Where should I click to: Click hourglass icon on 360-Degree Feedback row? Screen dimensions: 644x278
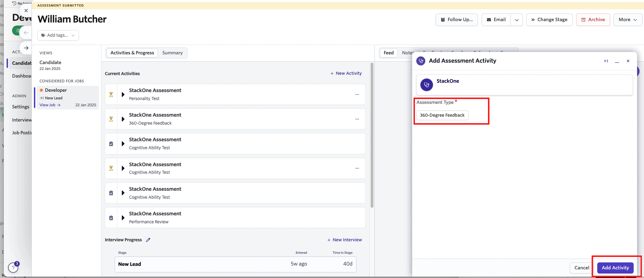pyautogui.click(x=111, y=119)
